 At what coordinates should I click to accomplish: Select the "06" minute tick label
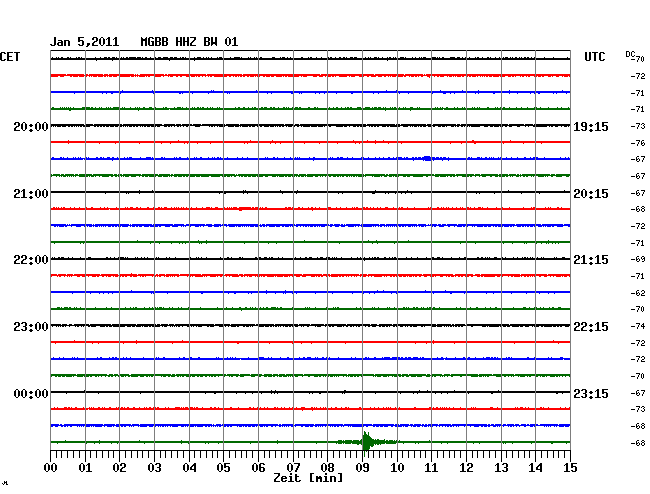258,467
